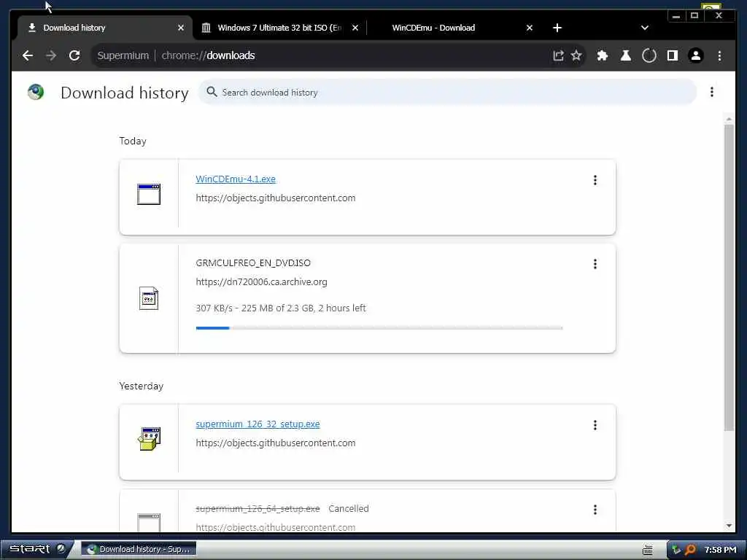Switch to Windows 7 Ultimate 32 bit ISO tab
This screenshot has width=747, height=560.
[x=279, y=28]
